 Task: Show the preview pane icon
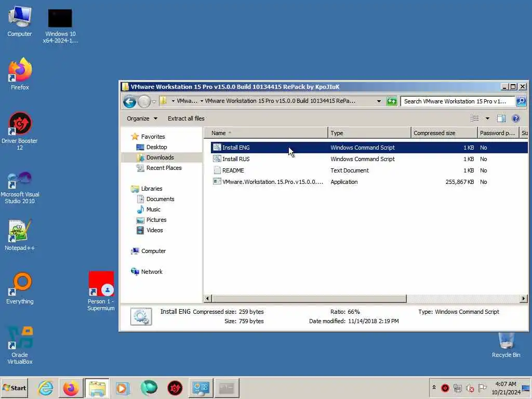[501, 118]
